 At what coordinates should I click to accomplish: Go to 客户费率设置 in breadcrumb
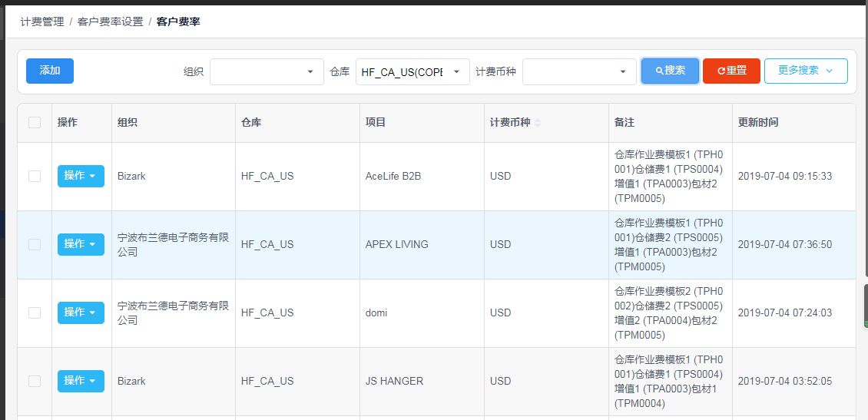point(110,22)
